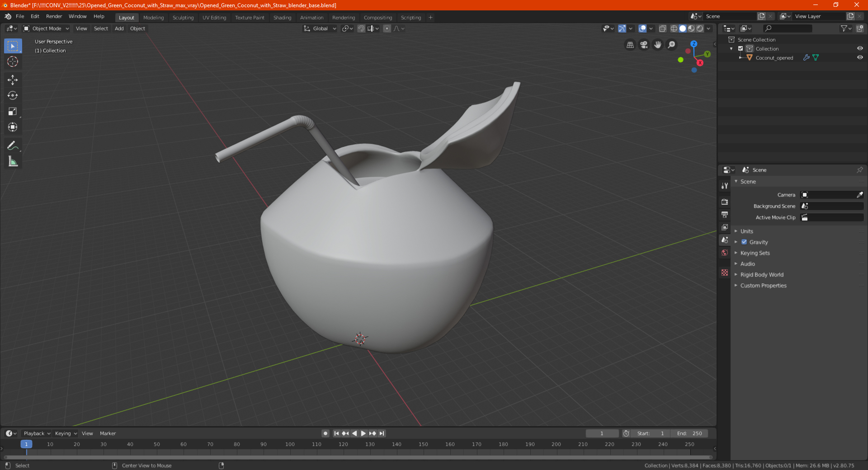Collapse the Scene panel section
The height and width of the screenshot is (470, 868).
tap(748, 182)
